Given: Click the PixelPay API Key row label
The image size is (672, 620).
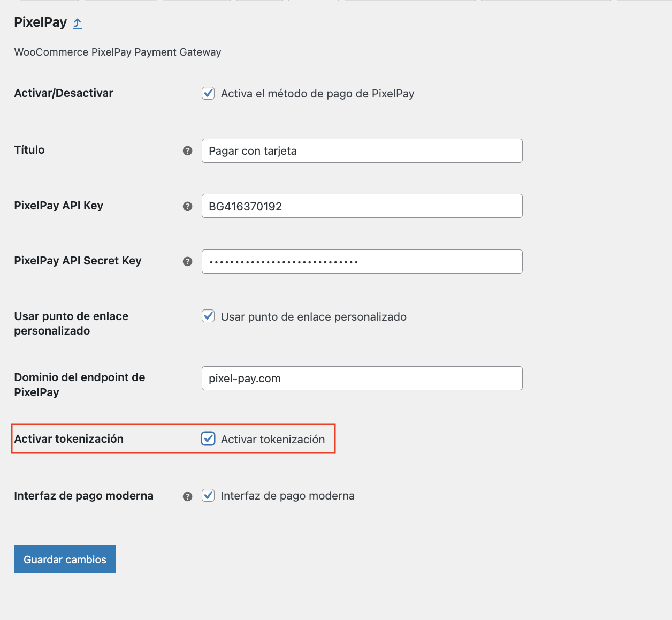Looking at the screenshot, I should pos(59,206).
